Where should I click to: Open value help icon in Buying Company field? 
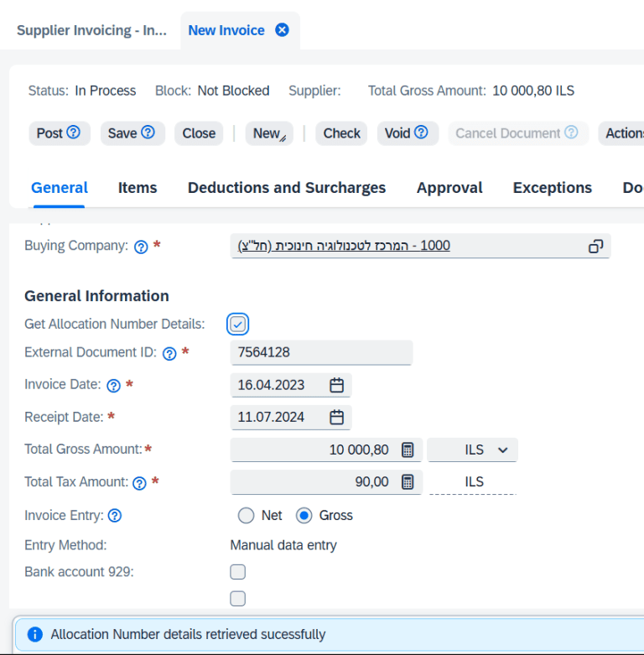pyautogui.click(x=595, y=246)
